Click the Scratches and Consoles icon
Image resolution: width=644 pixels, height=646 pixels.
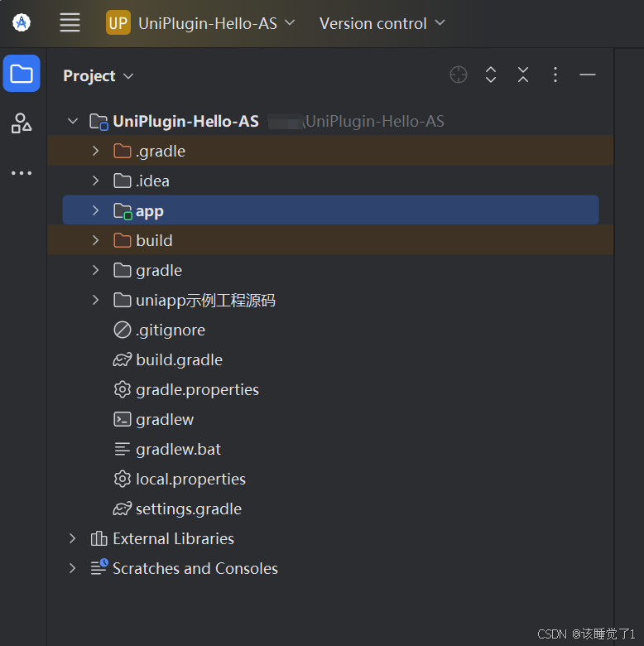point(99,566)
